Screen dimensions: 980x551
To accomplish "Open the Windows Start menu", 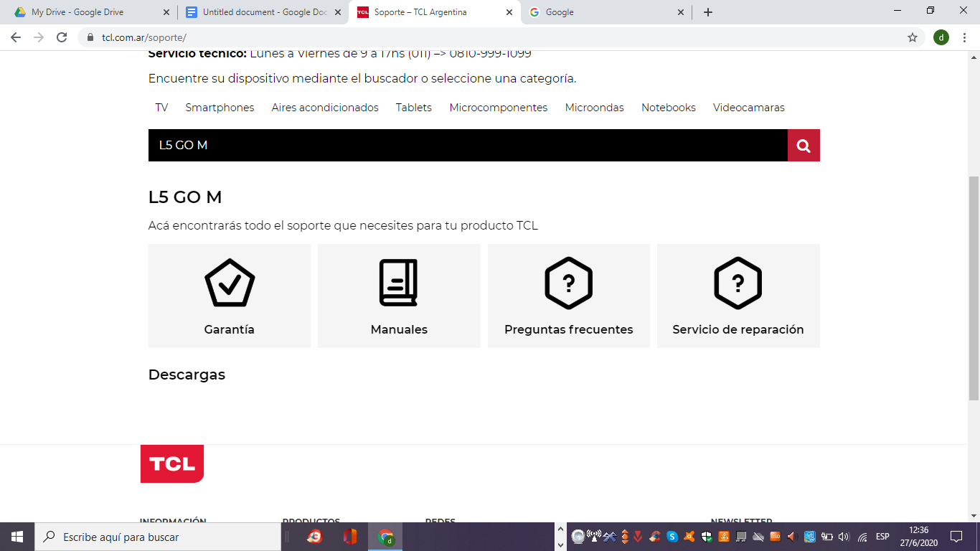I will point(17,537).
